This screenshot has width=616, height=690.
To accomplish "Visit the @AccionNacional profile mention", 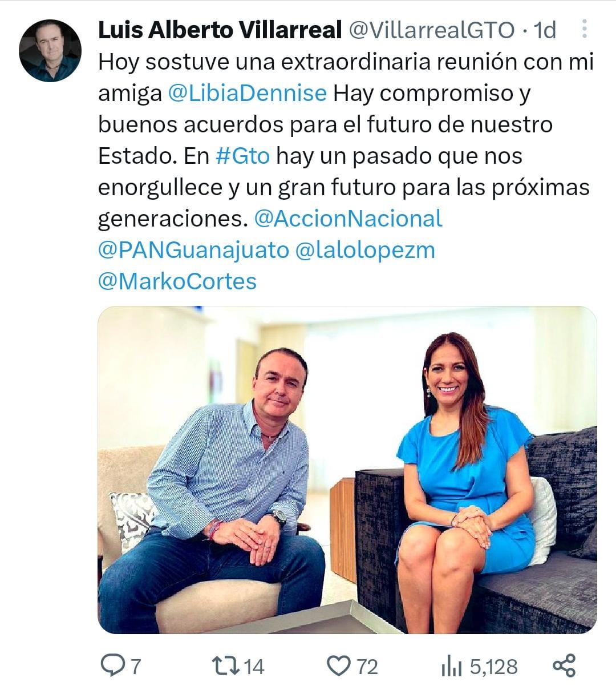I will coord(348,218).
